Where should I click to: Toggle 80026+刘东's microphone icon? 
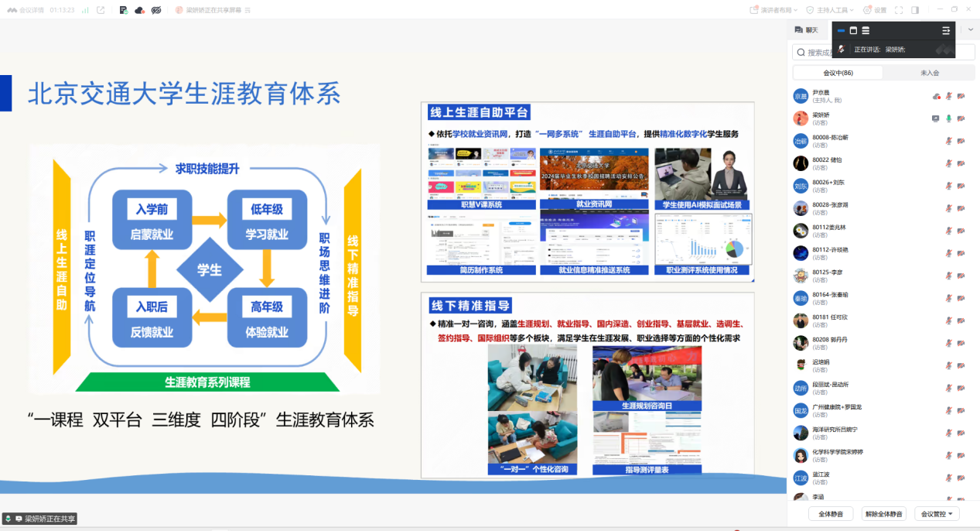(949, 186)
